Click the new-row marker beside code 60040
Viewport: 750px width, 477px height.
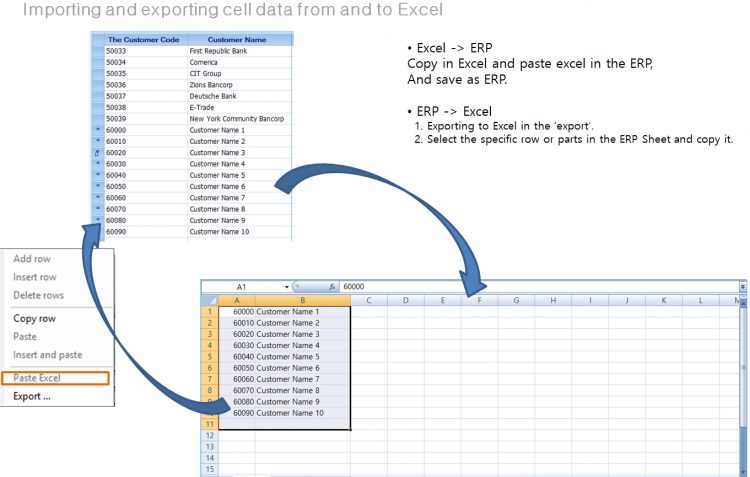point(98,175)
